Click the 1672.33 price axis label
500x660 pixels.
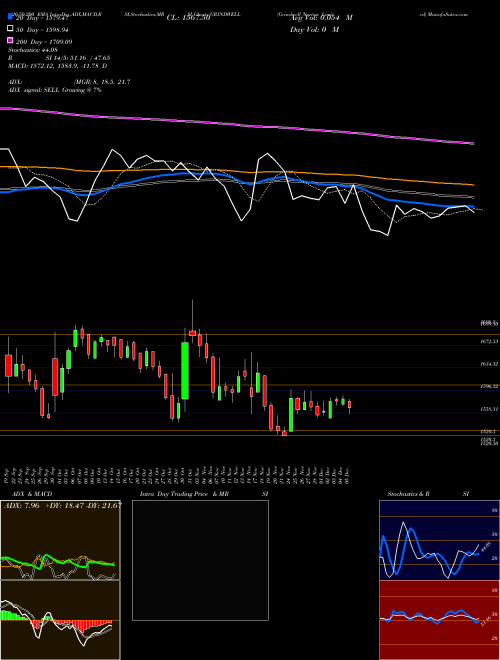pos(490,341)
